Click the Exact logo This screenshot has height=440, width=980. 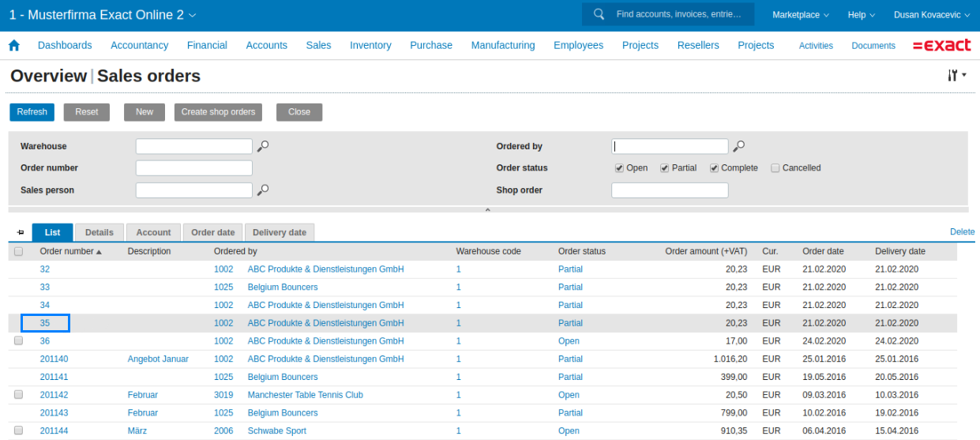click(x=941, y=45)
